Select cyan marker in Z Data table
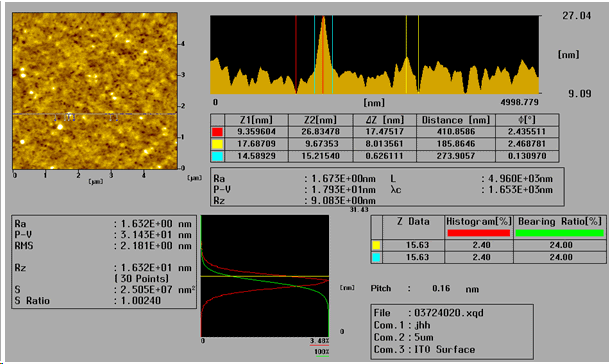The height and width of the screenshot is (364, 609). click(x=376, y=257)
